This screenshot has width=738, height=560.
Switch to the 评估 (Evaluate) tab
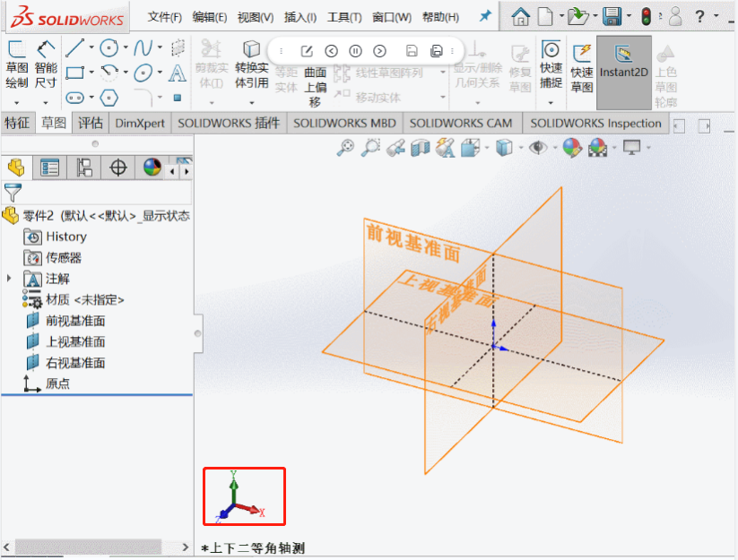click(91, 123)
